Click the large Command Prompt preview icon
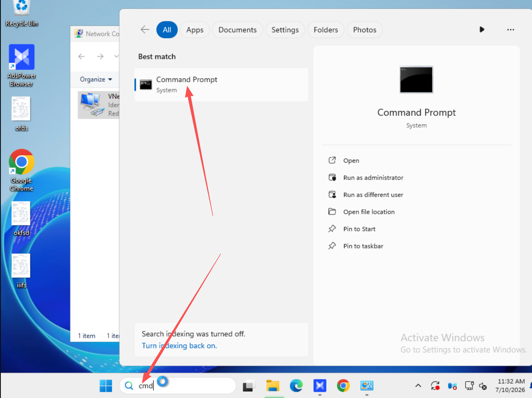Screen dimensions: 532x398 click(x=416, y=79)
